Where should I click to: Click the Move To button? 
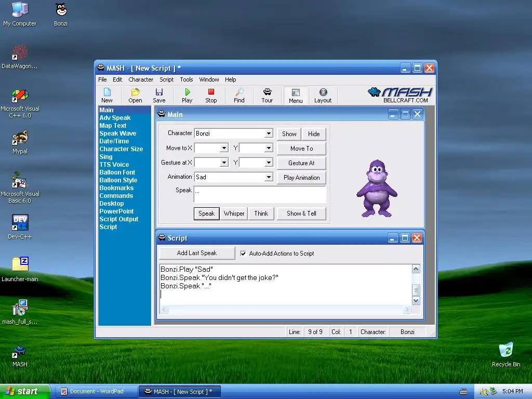(302, 148)
